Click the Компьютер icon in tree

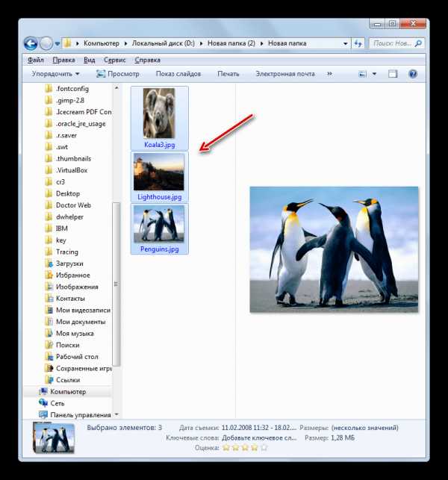[x=43, y=391]
